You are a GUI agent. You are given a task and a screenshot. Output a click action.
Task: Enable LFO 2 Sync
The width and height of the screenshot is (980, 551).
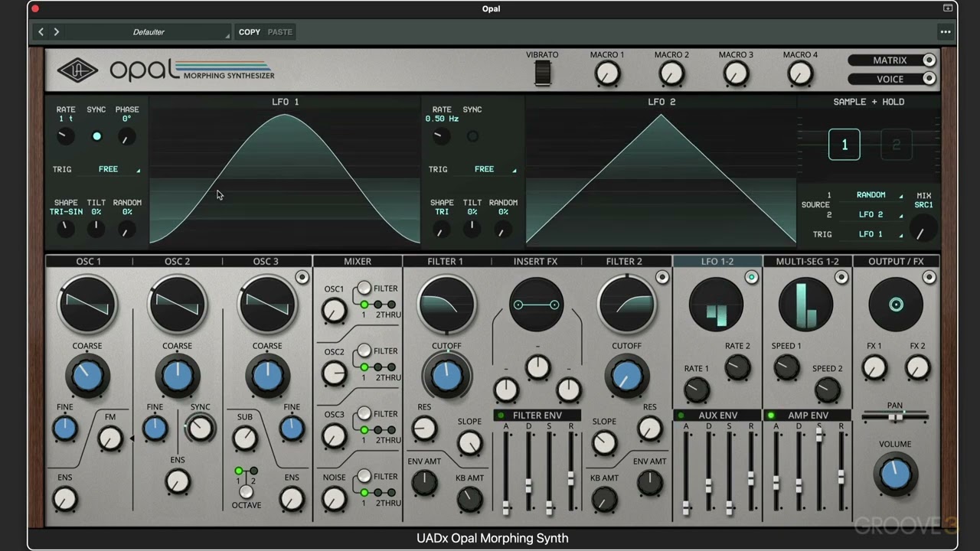click(x=472, y=136)
